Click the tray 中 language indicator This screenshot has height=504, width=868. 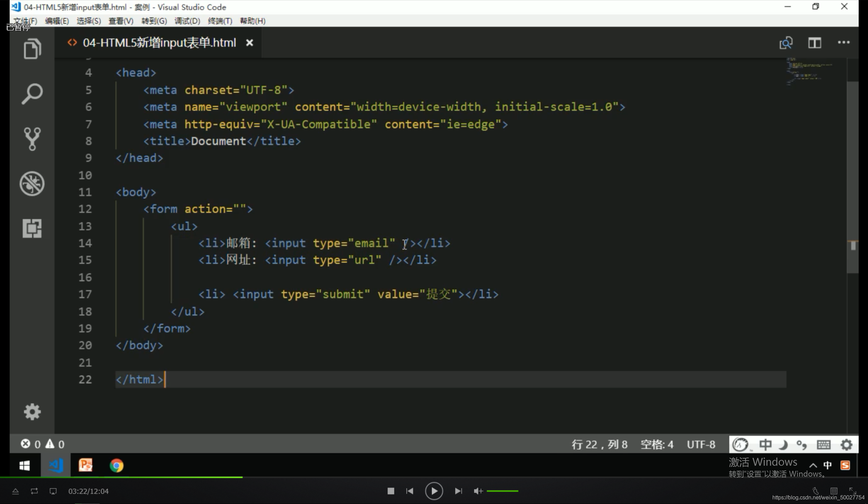coord(827,465)
